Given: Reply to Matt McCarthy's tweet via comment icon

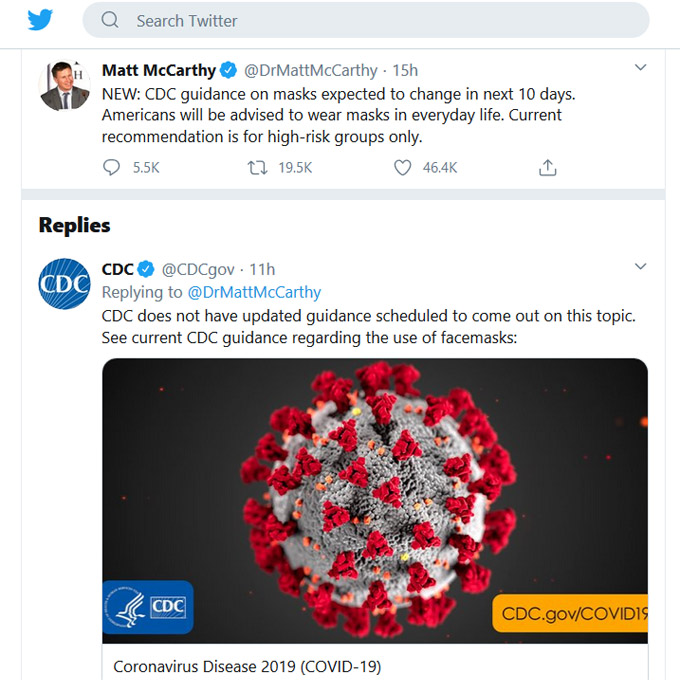Looking at the screenshot, I should coord(111,168).
